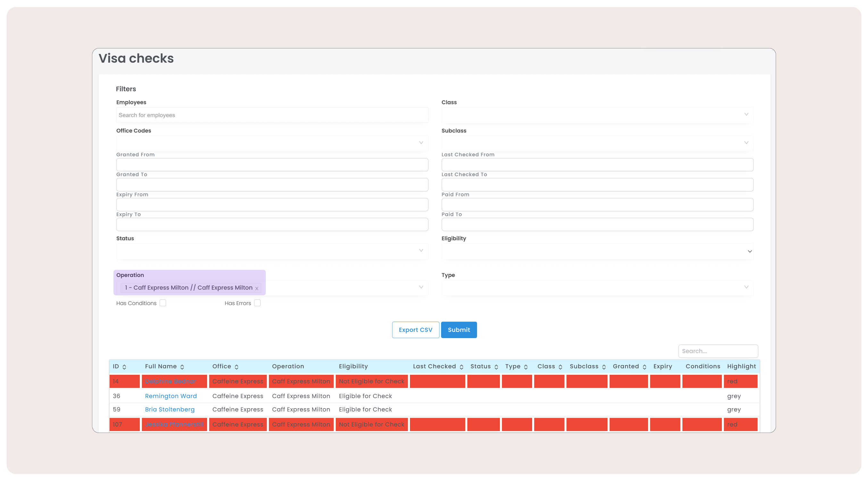This screenshot has width=868, height=481.
Task: Sort table by ID column icon
Action: (x=124, y=367)
